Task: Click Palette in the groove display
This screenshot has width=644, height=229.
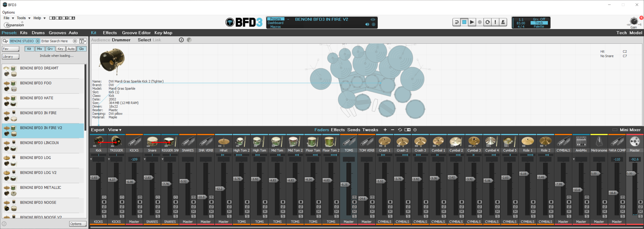Action: pos(539,27)
